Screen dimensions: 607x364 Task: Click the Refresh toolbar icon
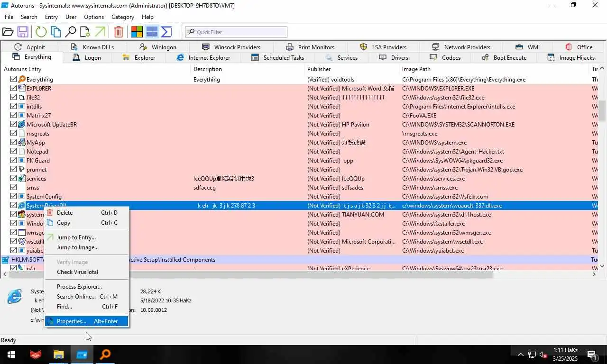41,32
